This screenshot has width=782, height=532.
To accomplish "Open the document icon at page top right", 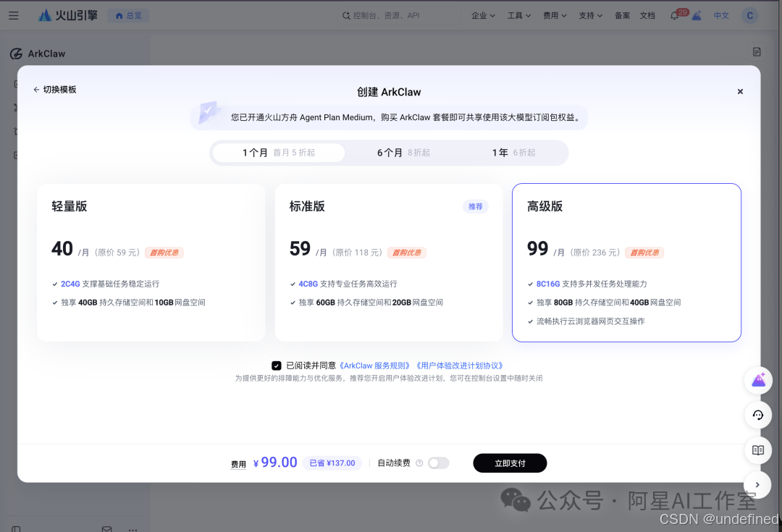I will click(757, 52).
